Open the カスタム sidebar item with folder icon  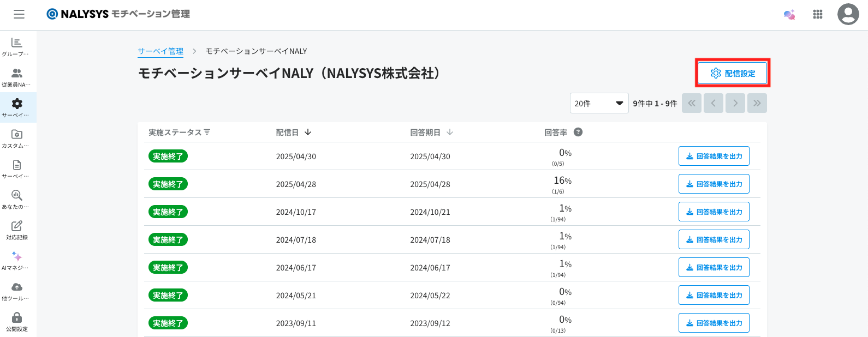click(x=17, y=139)
